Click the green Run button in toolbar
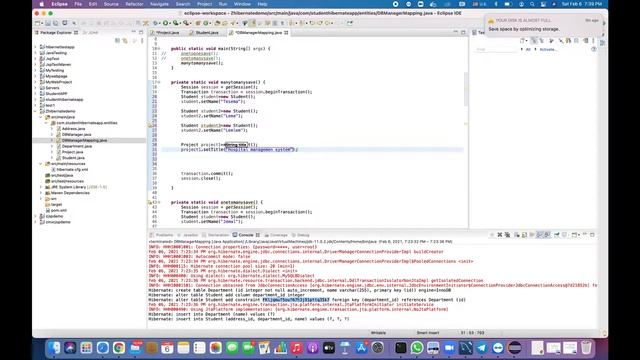640x360 pixels. tap(165, 23)
